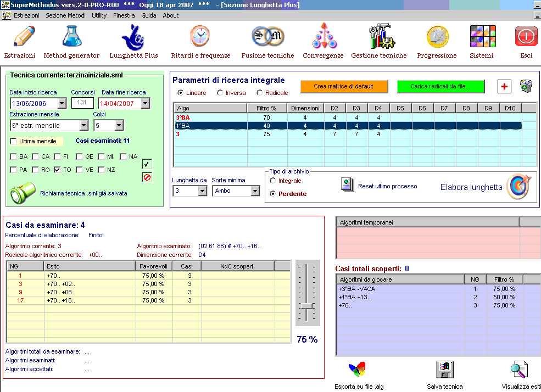Click the red Esci exit icon
This screenshot has height=392, width=541.
pyautogui.click(x=526, y=36)
